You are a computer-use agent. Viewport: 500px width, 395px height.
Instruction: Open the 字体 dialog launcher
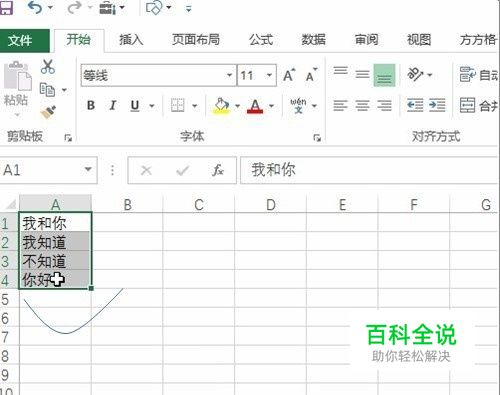pos(317,138)
